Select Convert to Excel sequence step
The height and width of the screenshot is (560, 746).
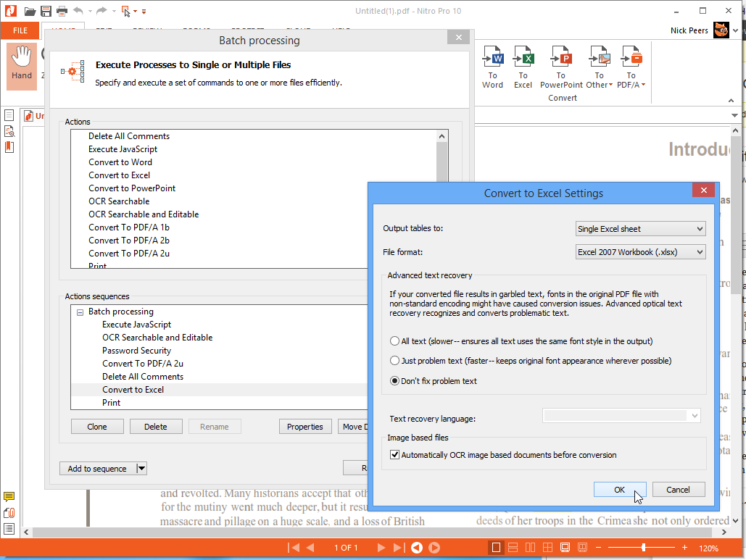(x=133, y=389)
